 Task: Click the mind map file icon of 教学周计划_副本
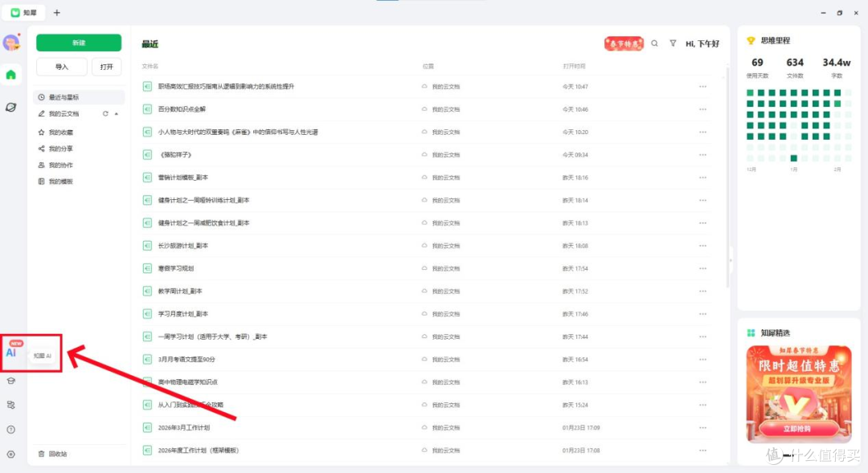(x=147, y=291)
